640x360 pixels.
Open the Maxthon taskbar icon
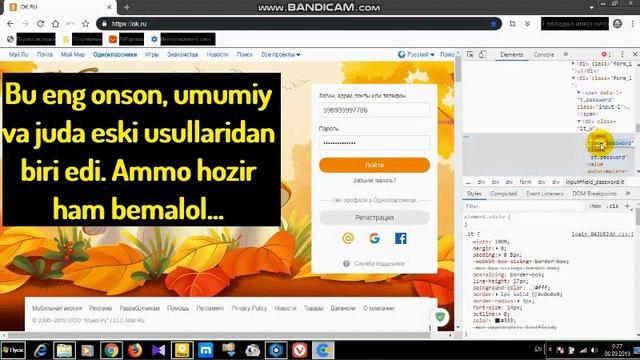206,350
